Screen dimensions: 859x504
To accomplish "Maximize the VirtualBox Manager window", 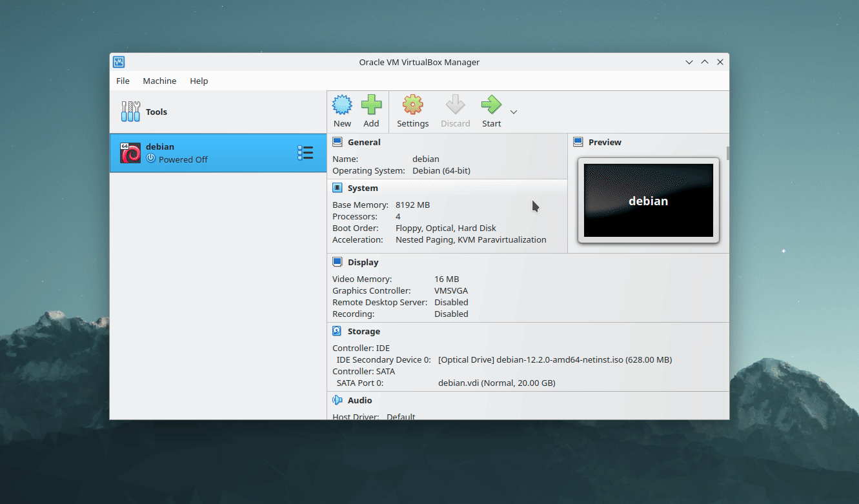I will click(705, 62).
